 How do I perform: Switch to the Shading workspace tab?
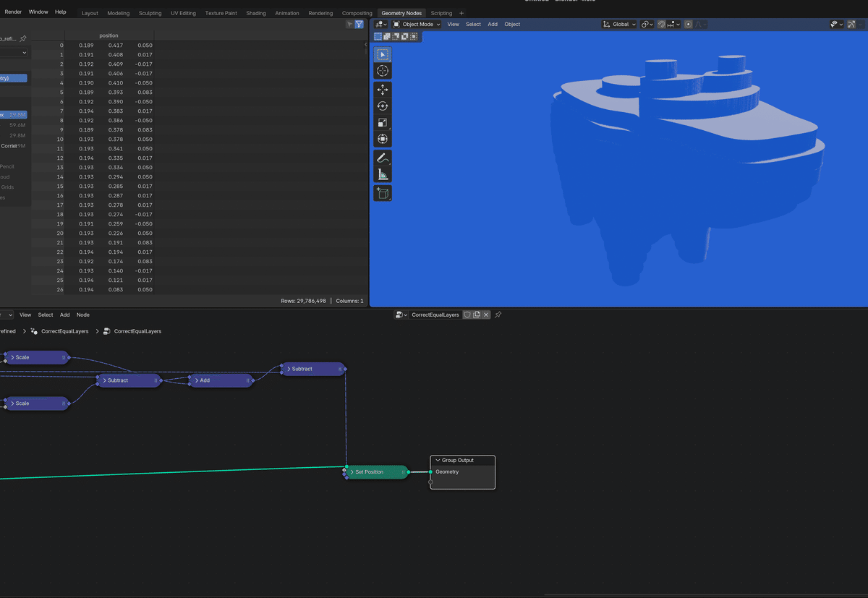pos(256,13)
